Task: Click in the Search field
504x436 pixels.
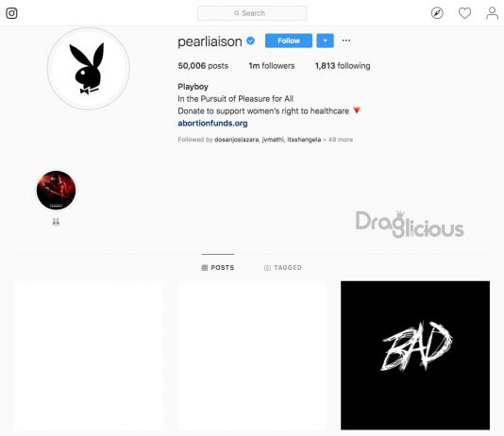Action: (x=252, y=13)
